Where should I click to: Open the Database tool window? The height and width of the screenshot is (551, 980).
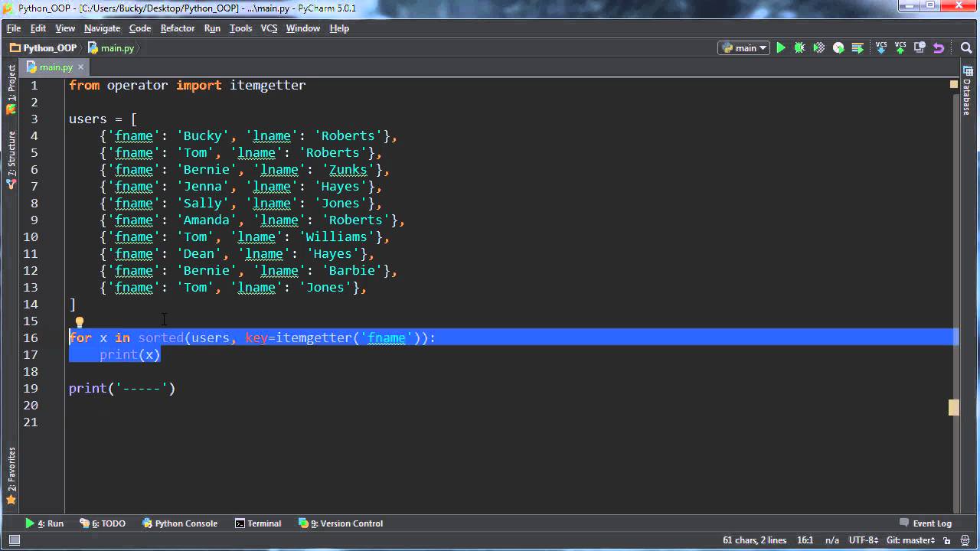(967, 90)
